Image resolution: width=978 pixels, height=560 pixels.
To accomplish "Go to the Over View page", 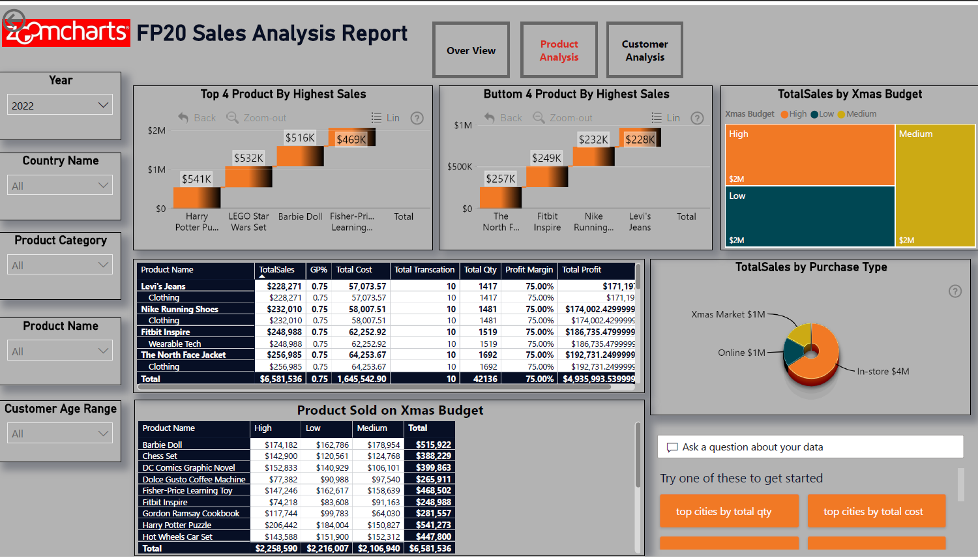I will click(471, 51).
